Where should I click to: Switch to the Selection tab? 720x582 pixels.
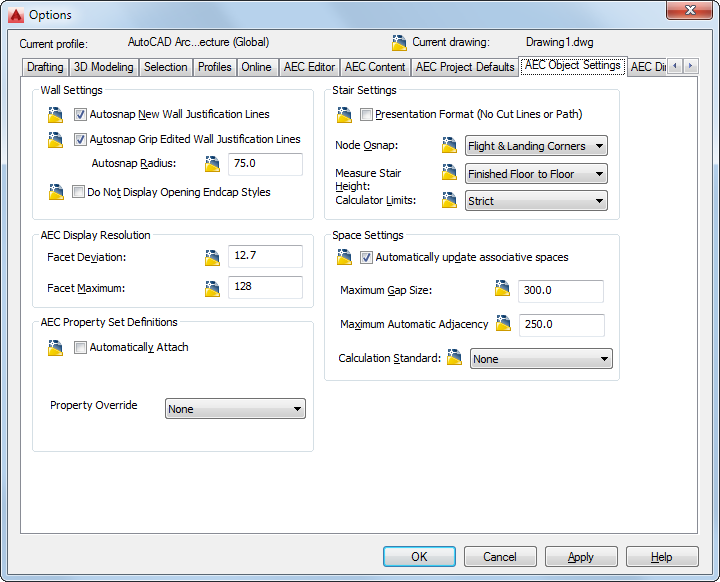(x=166, y=67)
